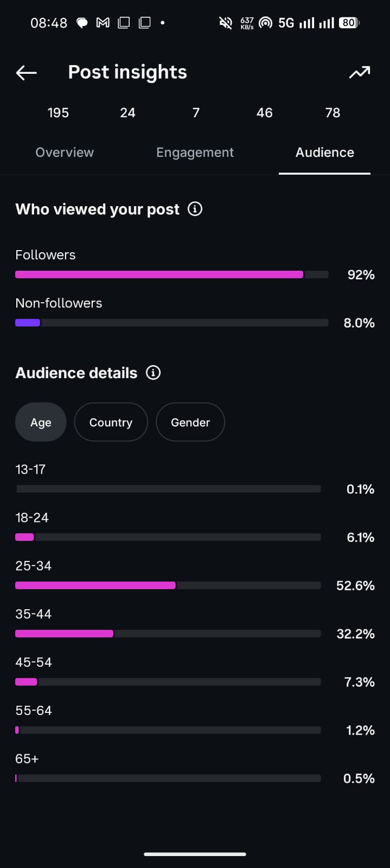Tap the 195 metric count

(x=58, y=113)
